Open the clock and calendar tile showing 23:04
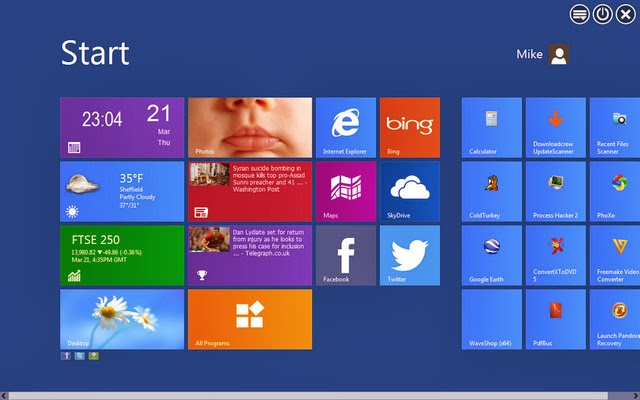 (x=122, y=127)
